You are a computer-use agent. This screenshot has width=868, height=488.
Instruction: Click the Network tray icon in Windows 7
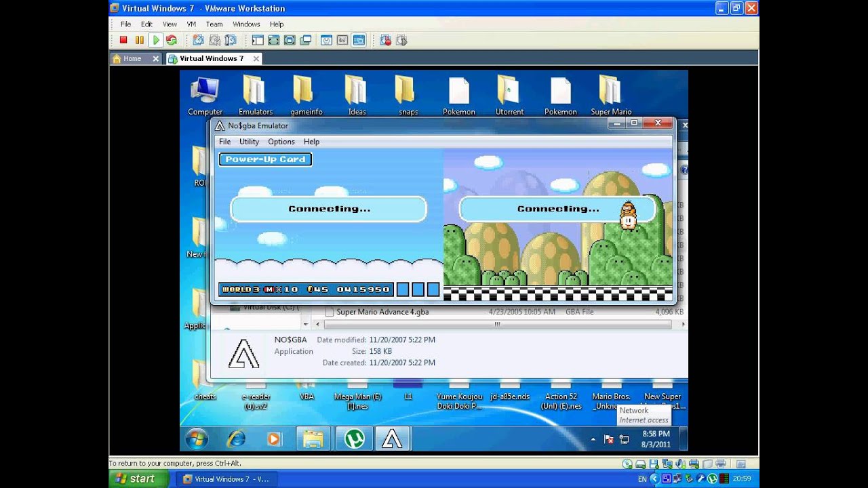624,439
